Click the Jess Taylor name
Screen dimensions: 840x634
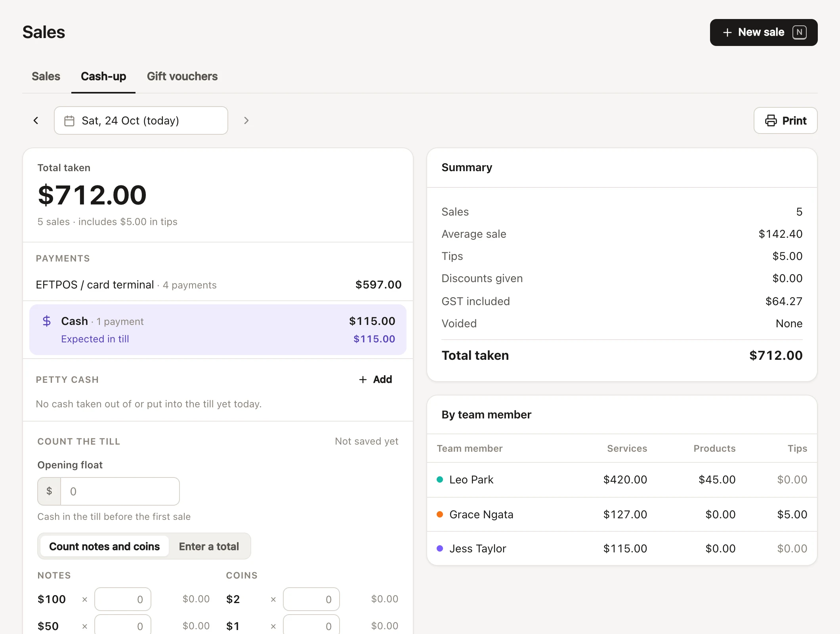[478, 548]
